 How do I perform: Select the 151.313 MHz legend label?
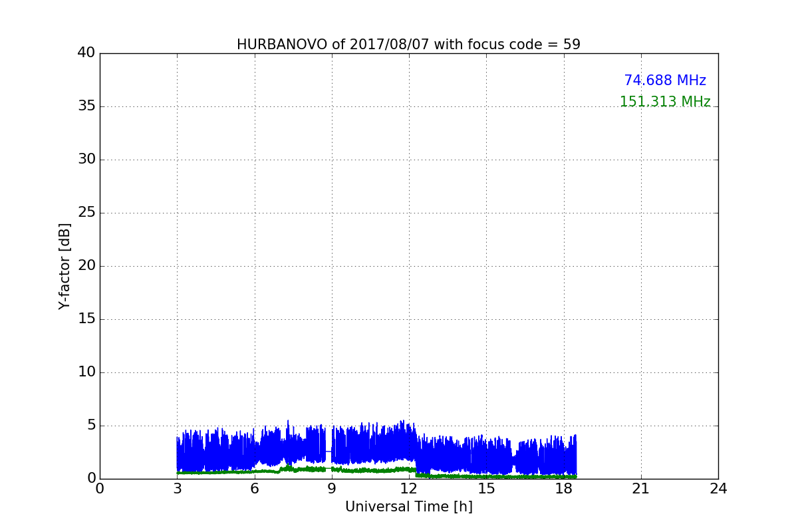click(x=665, y=102)
